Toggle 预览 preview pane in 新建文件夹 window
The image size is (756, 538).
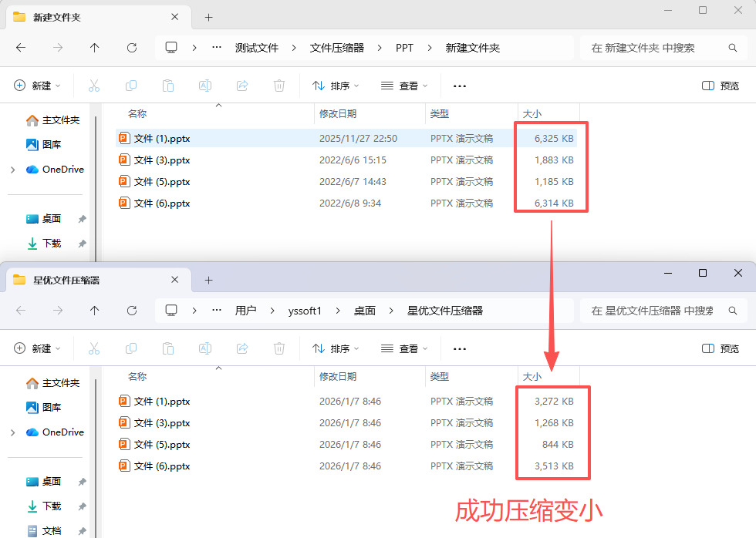[x=721, y=86]
